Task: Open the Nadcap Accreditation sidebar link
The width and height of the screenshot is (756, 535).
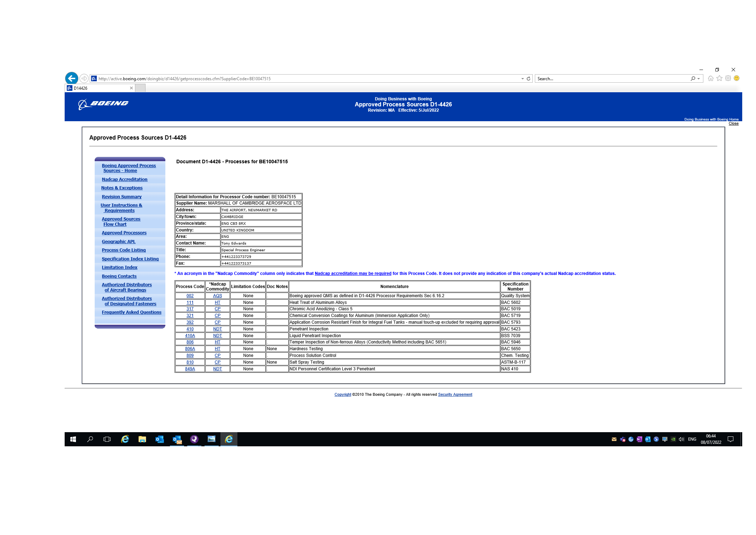Action: [124, 180]
